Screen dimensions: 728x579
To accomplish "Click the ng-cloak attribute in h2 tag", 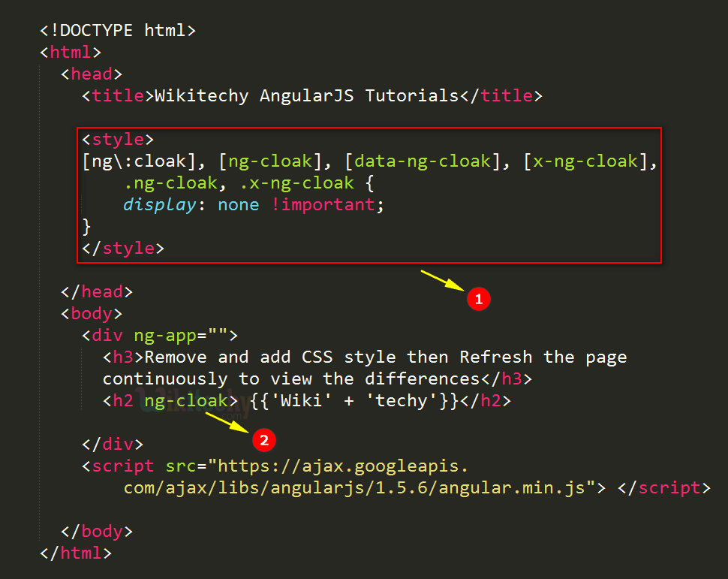I will click(185, 401).
